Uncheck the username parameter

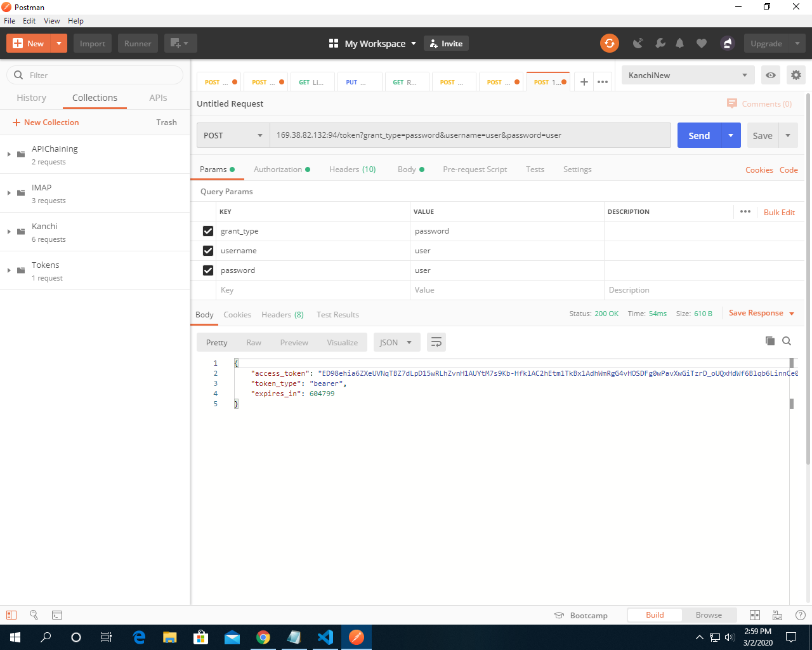(x=207, y=251)
